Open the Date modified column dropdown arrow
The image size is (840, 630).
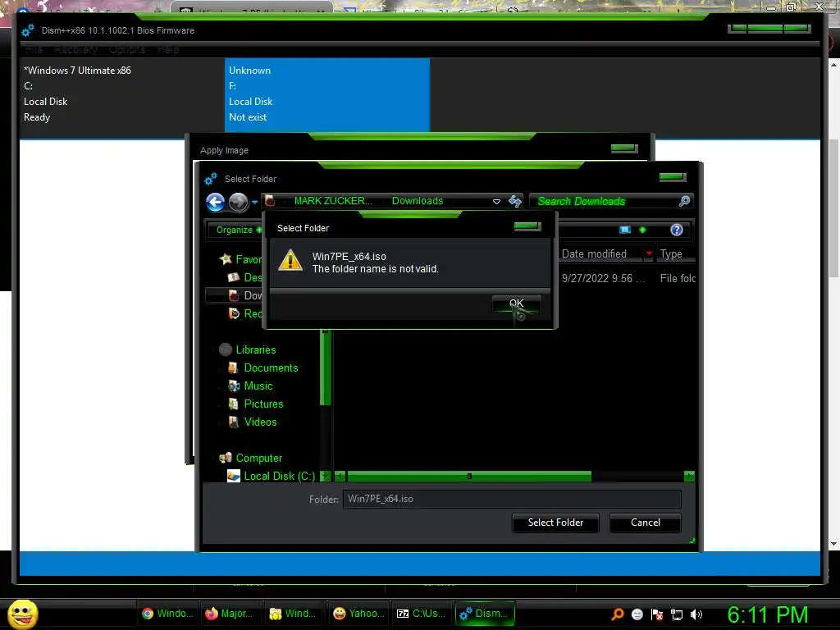point(649,253)
